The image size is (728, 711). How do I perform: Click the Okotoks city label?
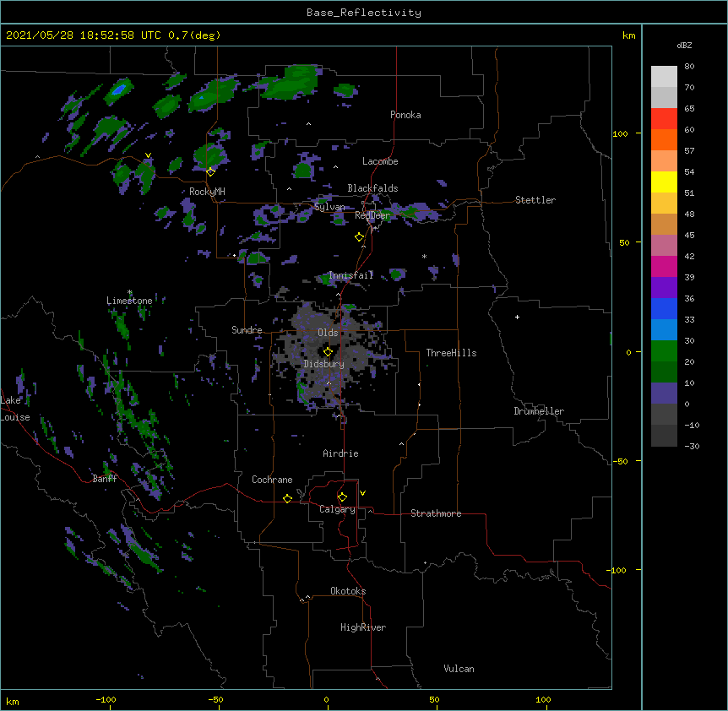348,591
